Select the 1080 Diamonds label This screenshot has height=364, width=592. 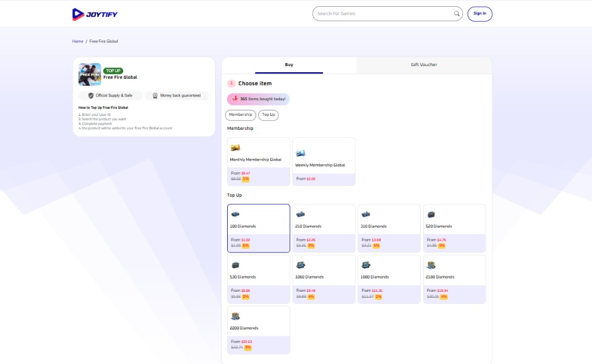point(375,277)
